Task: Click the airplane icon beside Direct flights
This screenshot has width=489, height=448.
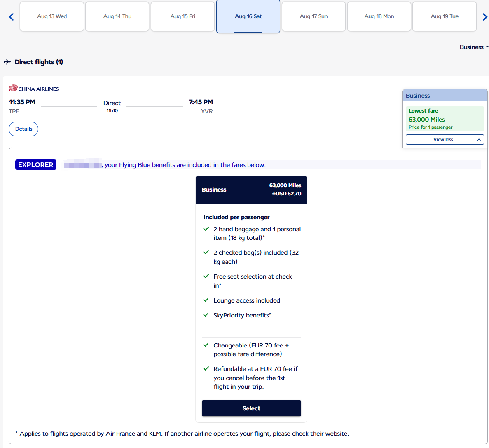Action: pyautogui.click(x=7, y=62)
